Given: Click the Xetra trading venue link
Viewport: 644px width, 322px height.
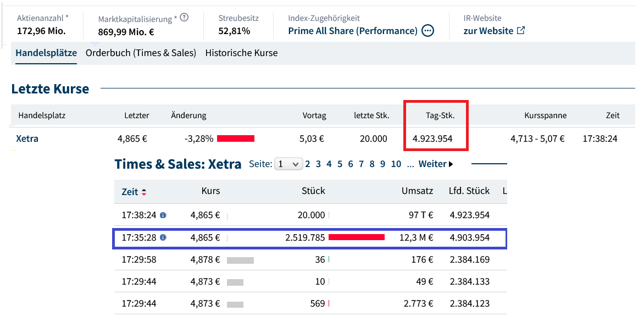Looking at the screenshot, I should 27,138.
